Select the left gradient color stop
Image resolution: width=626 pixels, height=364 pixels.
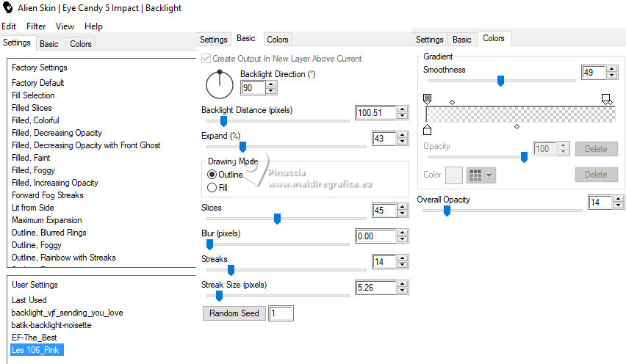[428, 98]
